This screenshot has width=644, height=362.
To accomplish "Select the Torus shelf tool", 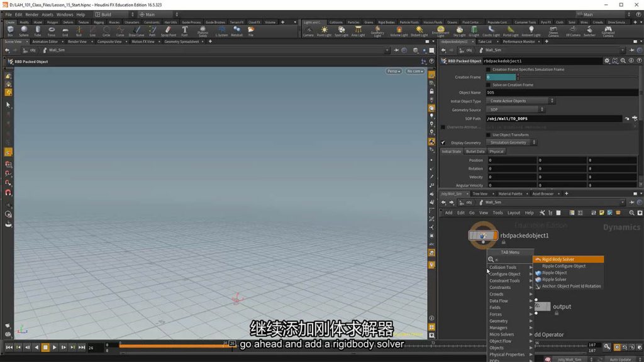I will [52, 31].
